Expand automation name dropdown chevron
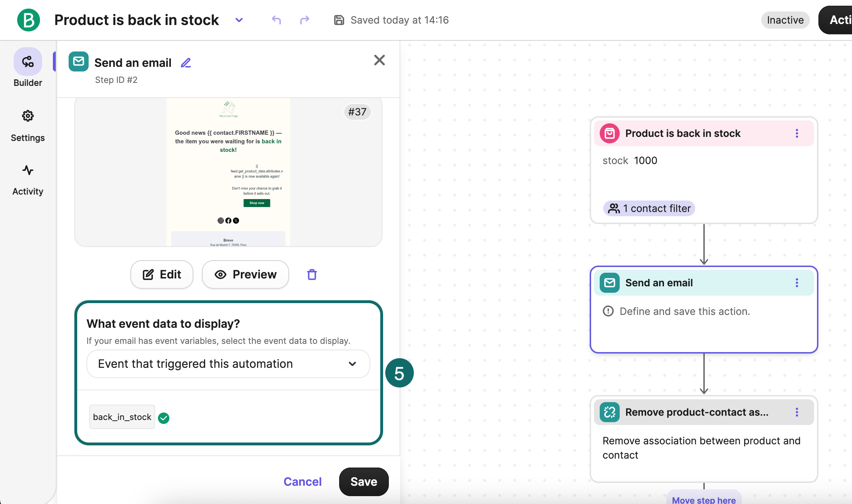 point(239,20)
